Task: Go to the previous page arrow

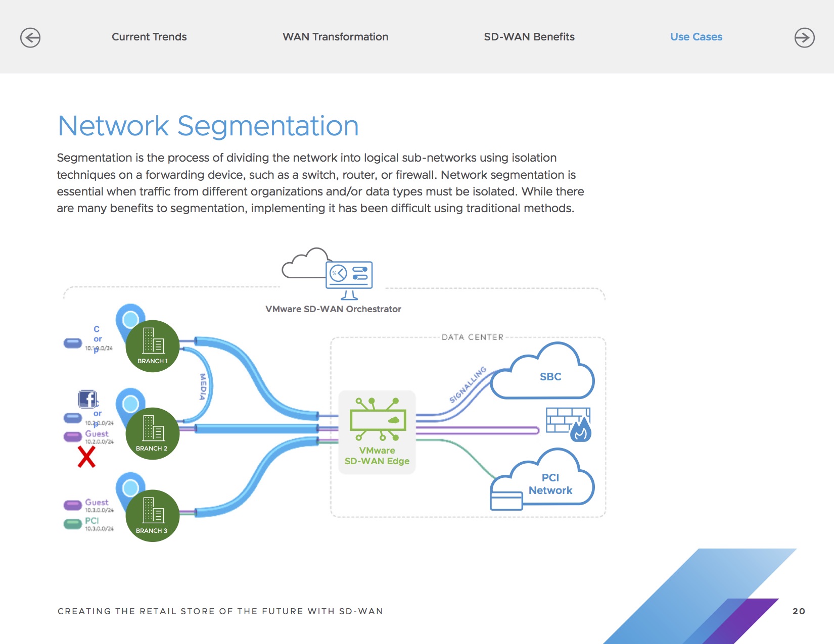Action: click(30, 37)
